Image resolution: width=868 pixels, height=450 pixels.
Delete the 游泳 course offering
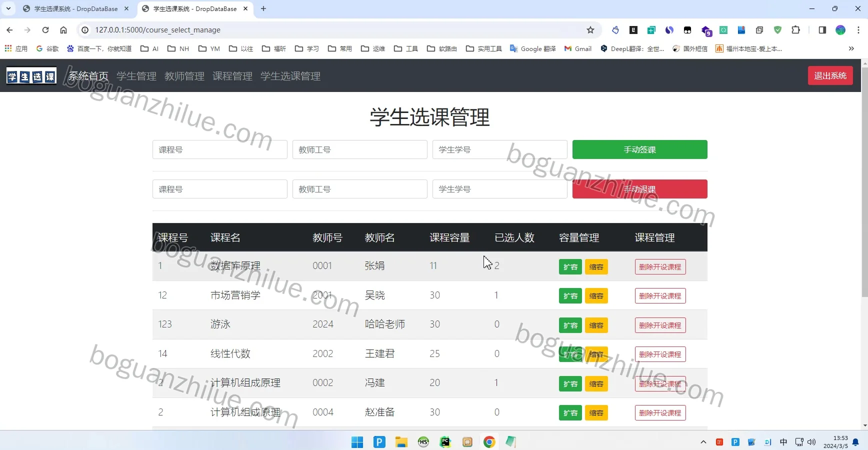click(660, 325)
